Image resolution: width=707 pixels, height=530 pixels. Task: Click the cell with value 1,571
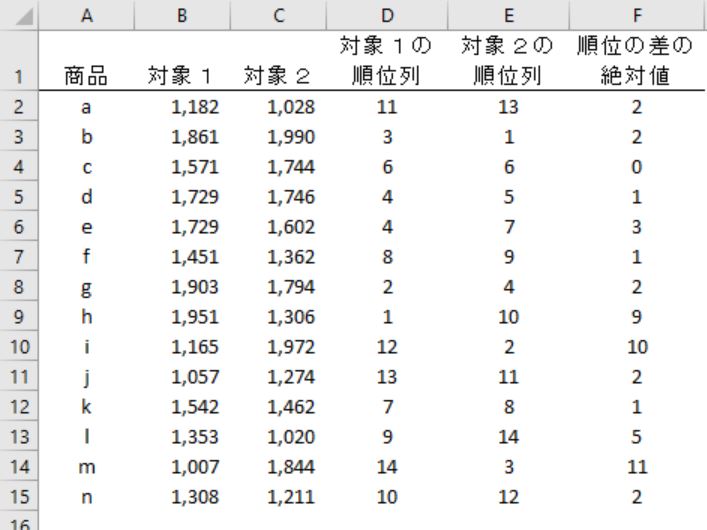(x=182, y=166)
